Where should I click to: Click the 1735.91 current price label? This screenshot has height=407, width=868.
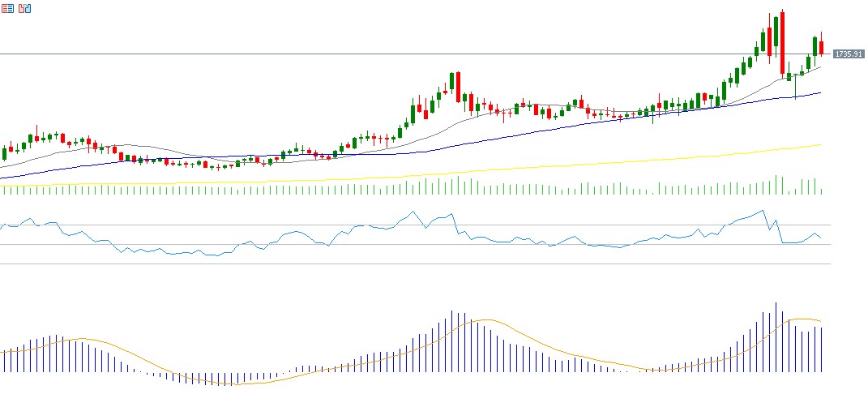pyautogui.click(x=847, y=54)
